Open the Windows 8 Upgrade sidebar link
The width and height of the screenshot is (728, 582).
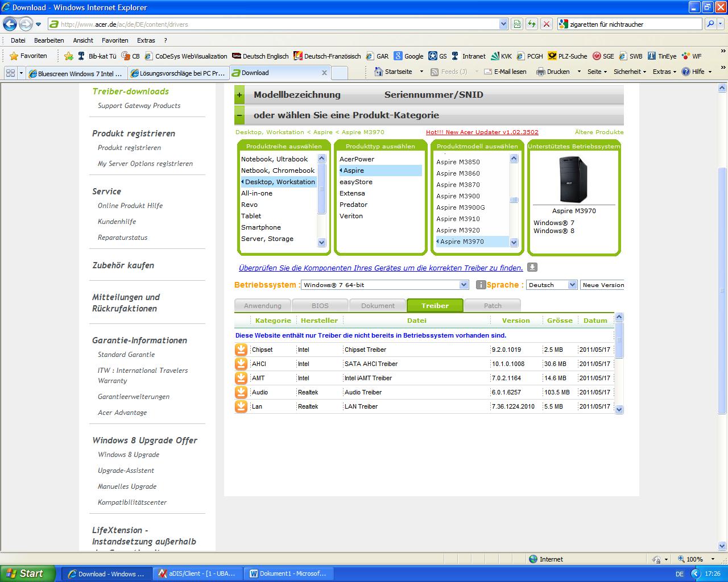pos(129,455)
